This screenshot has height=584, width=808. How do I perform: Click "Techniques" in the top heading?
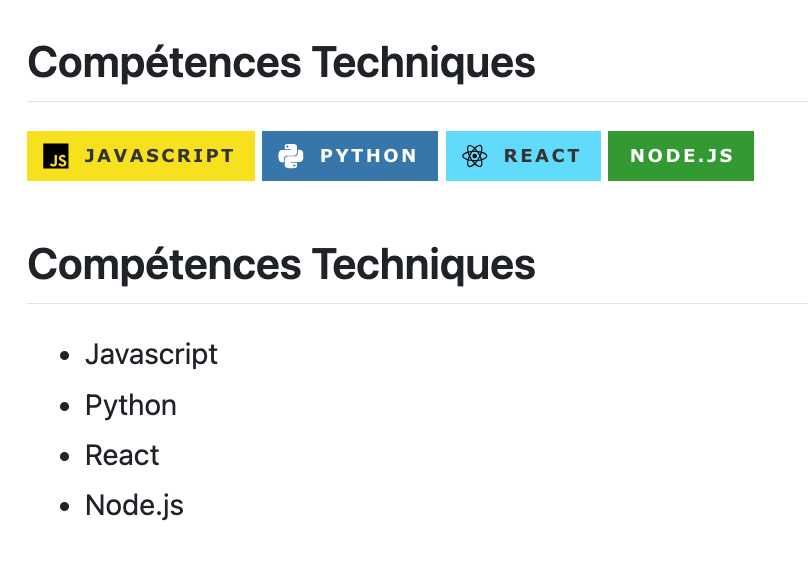(423, 63)
